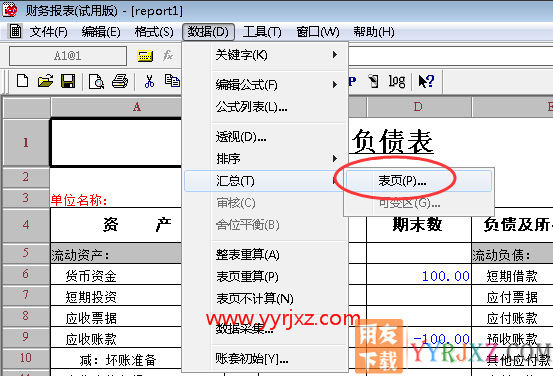
Task: Open the 文件(F) menu
Action: point(48,32)
